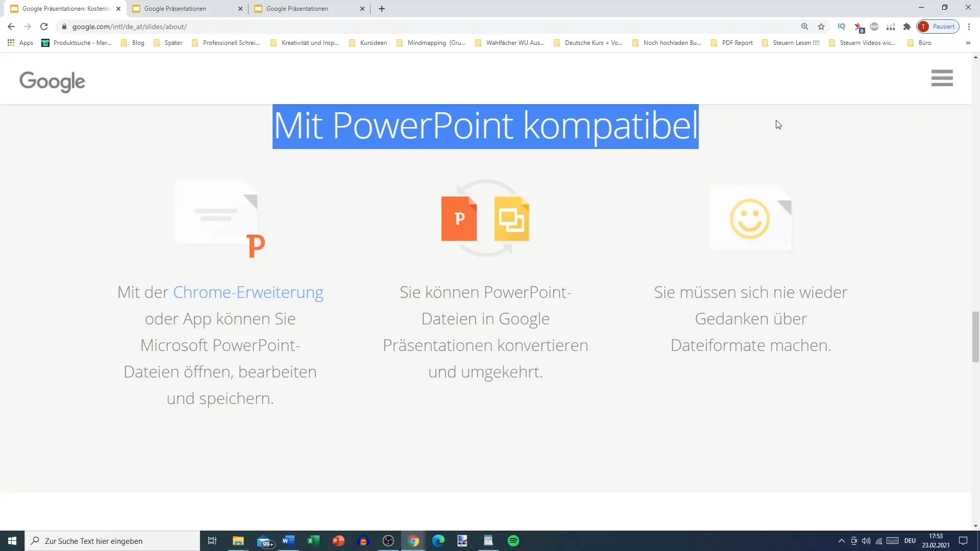Open the extensions puzzle icon
The width and height of the screenshot is (980, 551).
click(907, 27)
